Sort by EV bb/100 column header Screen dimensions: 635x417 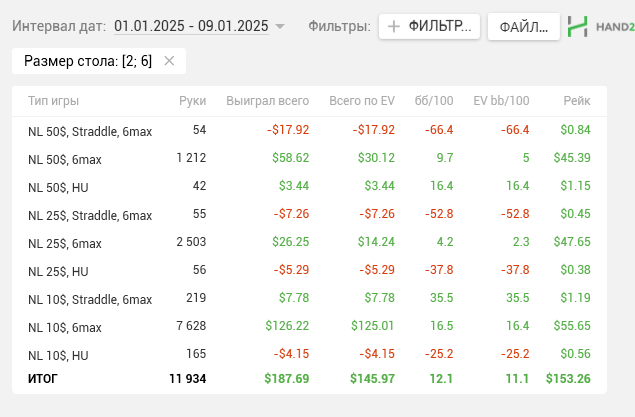(501, 101)
